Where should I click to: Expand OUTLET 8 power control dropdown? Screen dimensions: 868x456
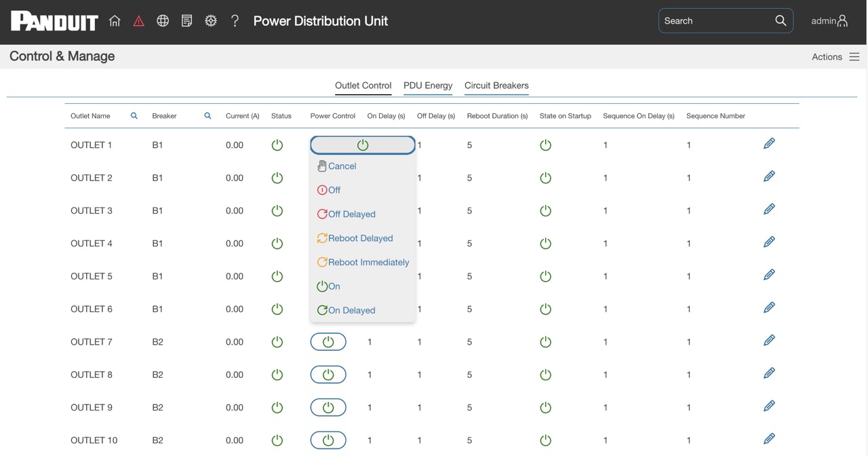click(328, 375)
